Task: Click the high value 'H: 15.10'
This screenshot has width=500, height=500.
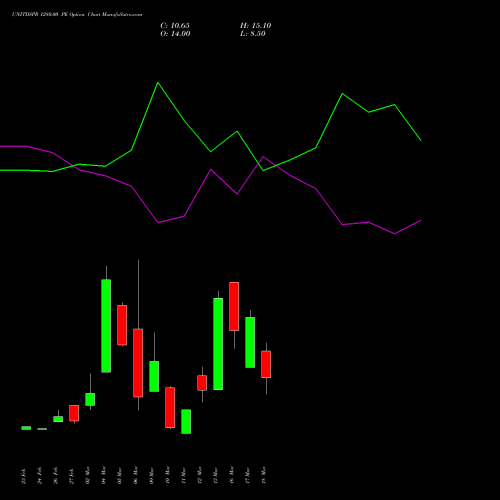Action: pyautogui.click(x=256, y=26)
